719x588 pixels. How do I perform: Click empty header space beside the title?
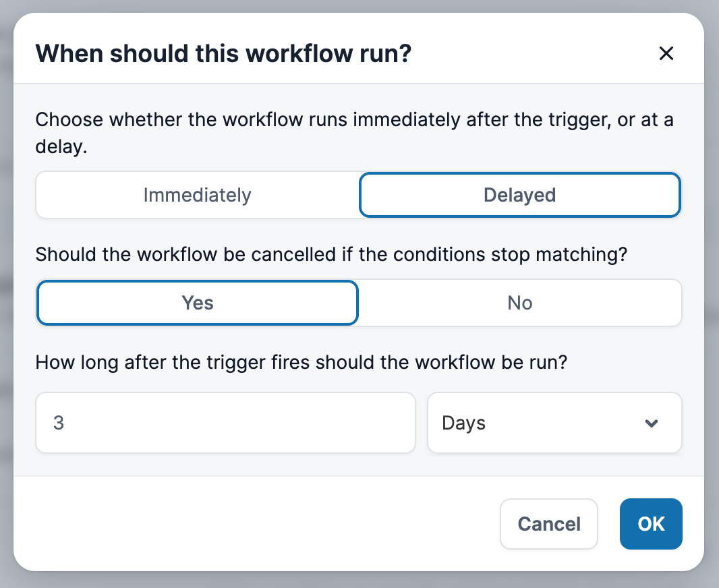click(532, 53)
